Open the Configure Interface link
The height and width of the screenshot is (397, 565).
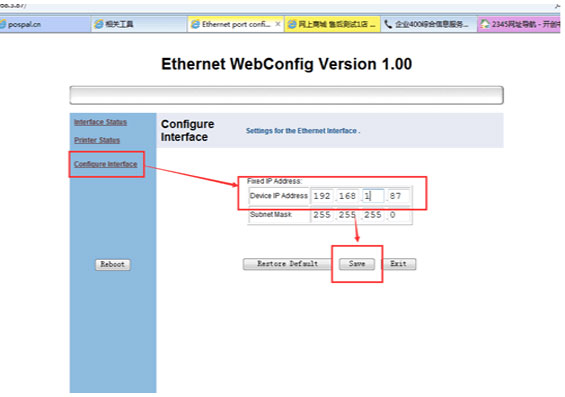point(106,164)
